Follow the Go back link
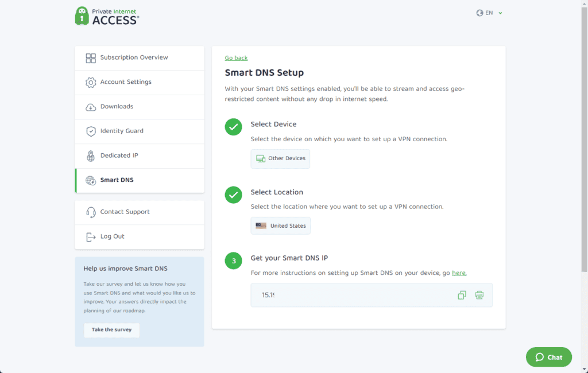 click(x=236, y=58)
